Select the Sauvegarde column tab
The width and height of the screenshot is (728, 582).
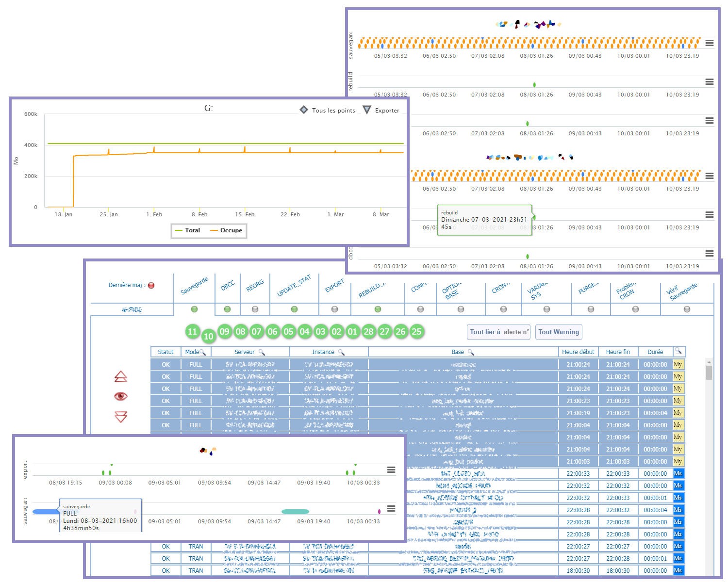click(194, 286)
